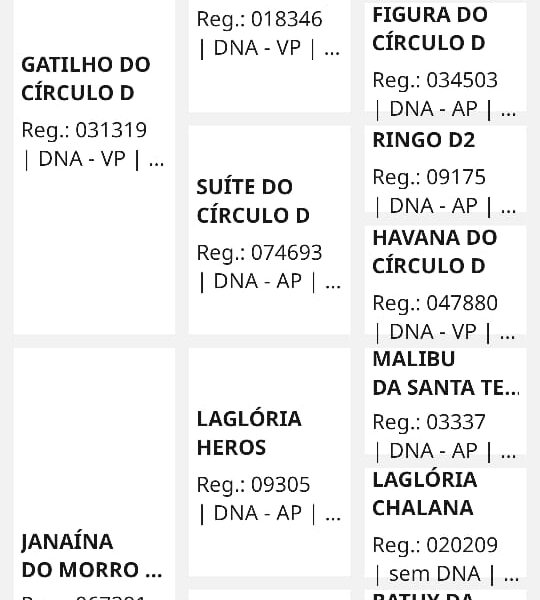Click the LAGLÓRIA CHALANA ancestor name
Screen dimensions: 540x600
point(424,494)
